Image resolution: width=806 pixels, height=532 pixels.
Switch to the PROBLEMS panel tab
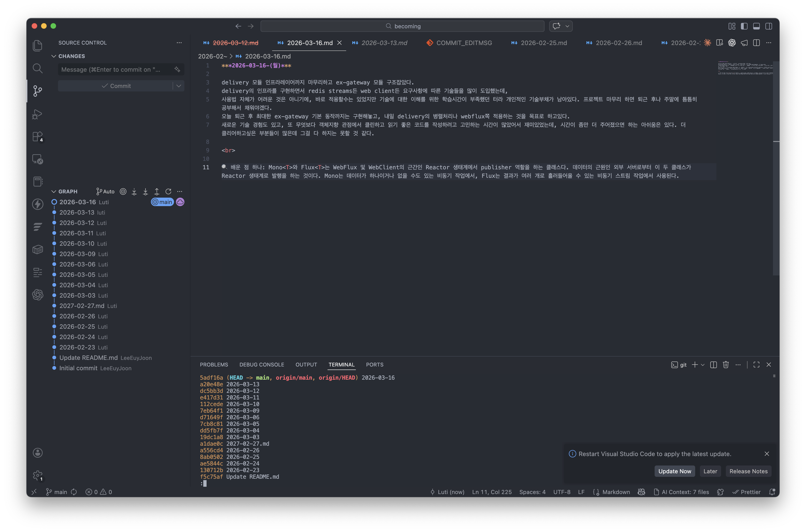click(214, 364)
